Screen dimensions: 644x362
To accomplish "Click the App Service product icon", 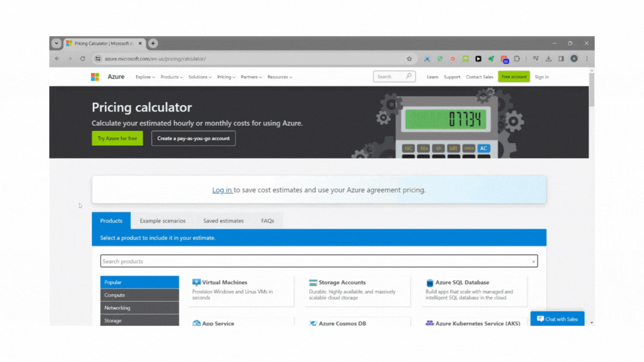I will click(x=196, y=323).
